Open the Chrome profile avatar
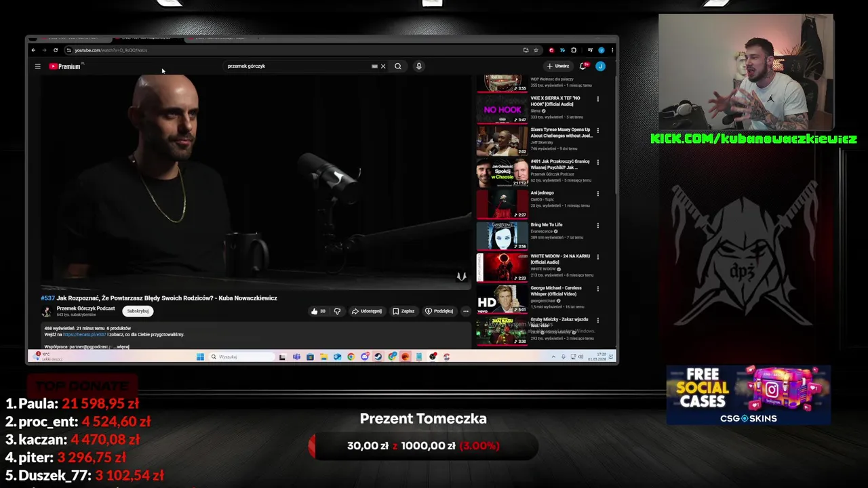The image size is (868, 488). coord(601,50)
